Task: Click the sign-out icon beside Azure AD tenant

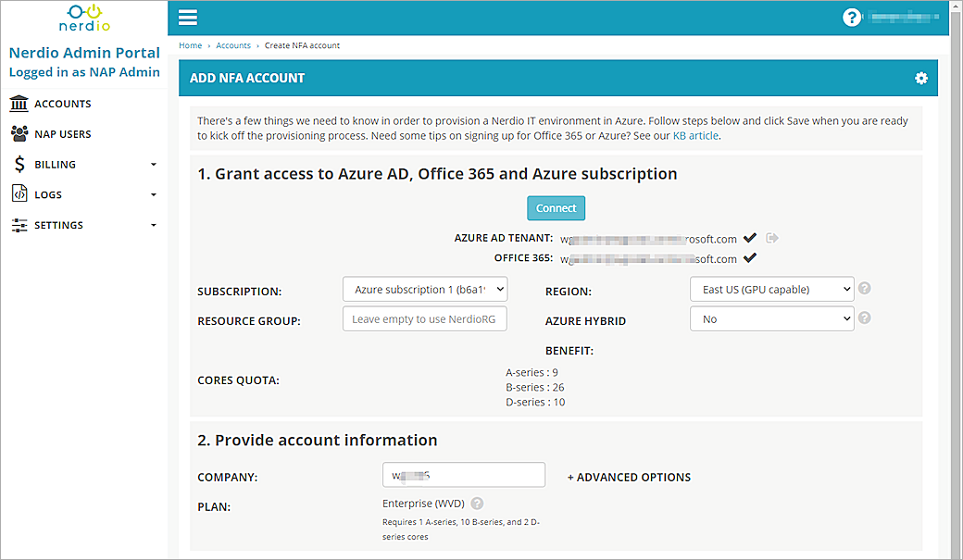Action: [x=771, y=238]
